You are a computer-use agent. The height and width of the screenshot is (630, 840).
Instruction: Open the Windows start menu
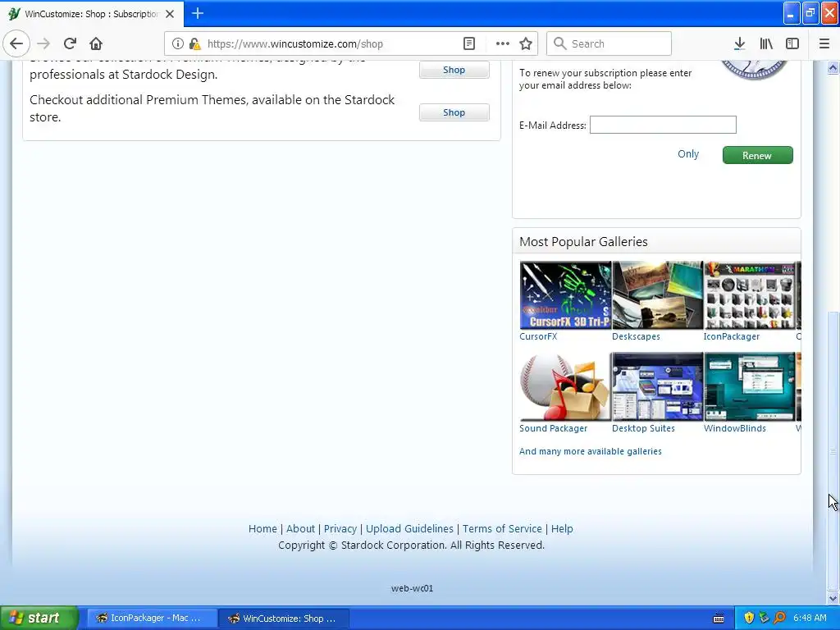point(39,618)
